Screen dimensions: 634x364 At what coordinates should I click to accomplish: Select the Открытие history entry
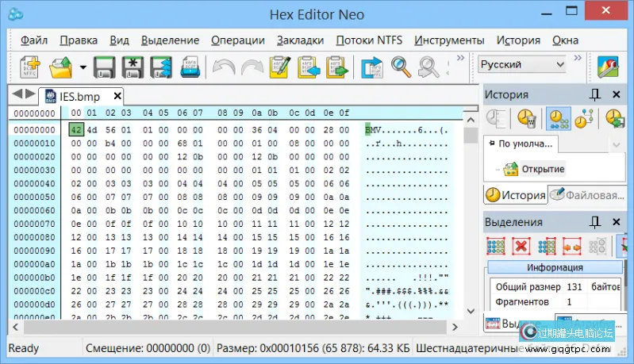point(543,169)
